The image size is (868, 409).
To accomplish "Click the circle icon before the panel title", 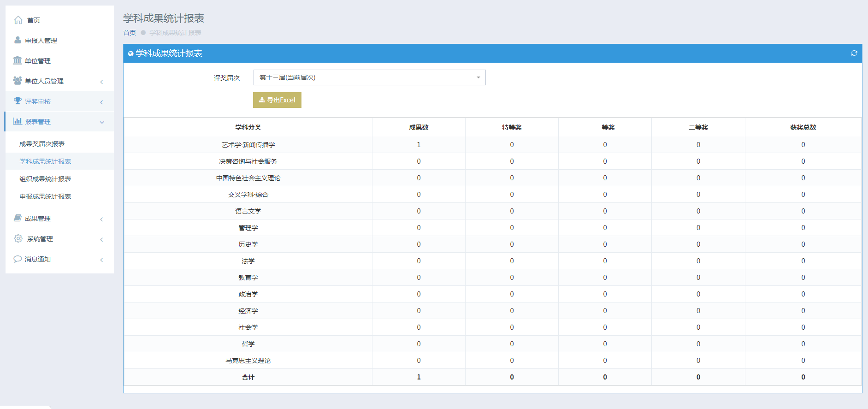I will 131,53.
